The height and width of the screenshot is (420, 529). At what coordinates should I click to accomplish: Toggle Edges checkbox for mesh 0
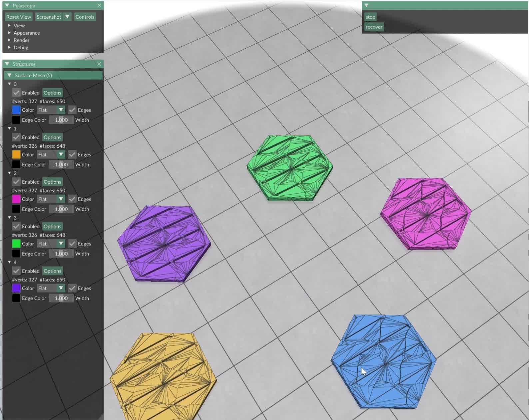pos(72,110)
